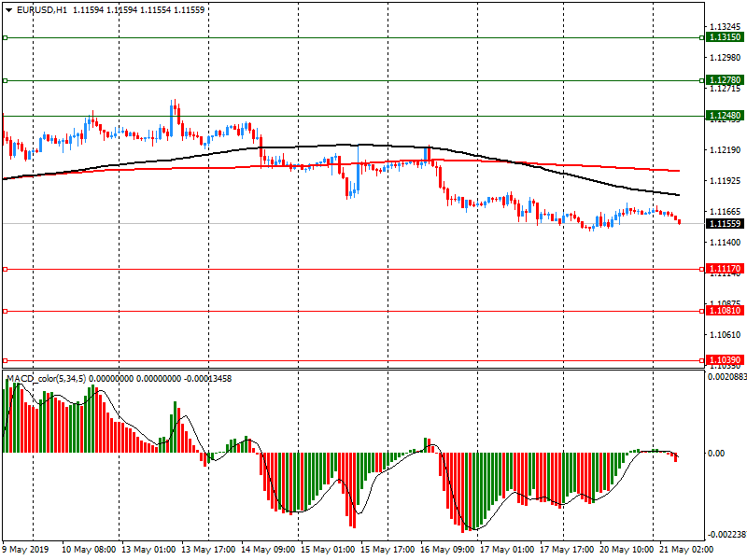The image size is (747, 560).
Task: Select the red 1.10810 price label
Action: (725, 311)
